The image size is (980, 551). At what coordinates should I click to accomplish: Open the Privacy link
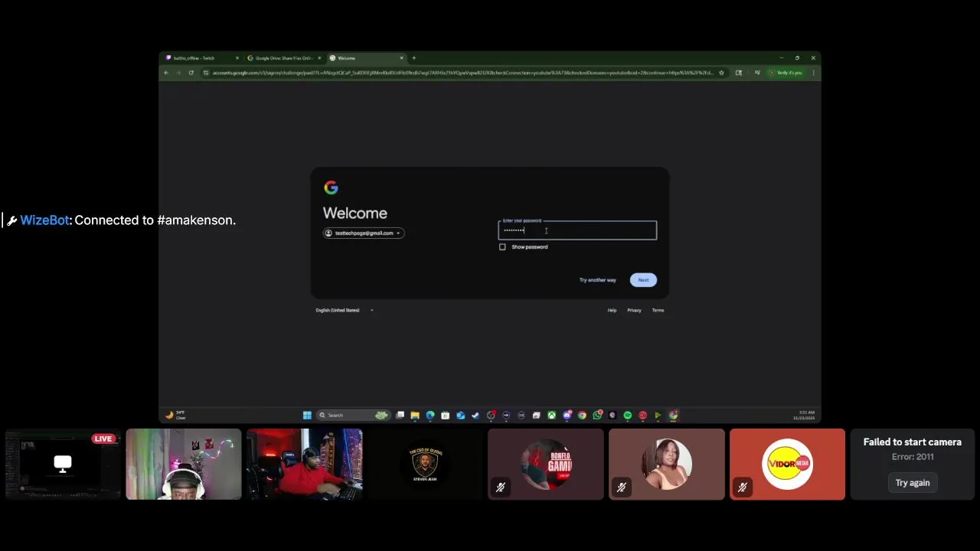(x=634, y=310)
